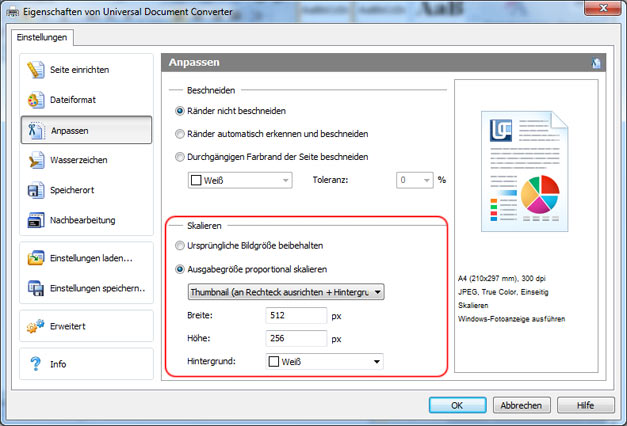The width and height of the screenshot is (627, 426).
Task: Open Seite einrichten section
Action: (86, 70)
